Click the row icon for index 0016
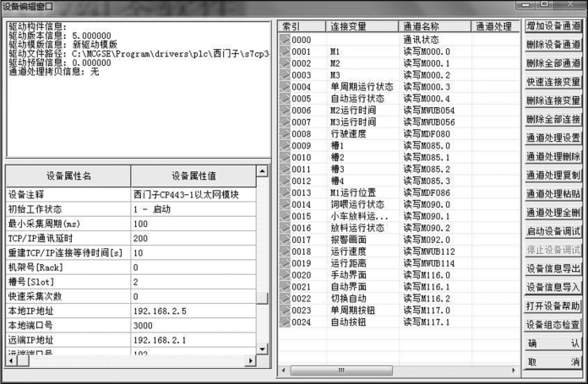The width and height of the screenshot is (588, 384). pyautogui.click(x=285, y=228)
